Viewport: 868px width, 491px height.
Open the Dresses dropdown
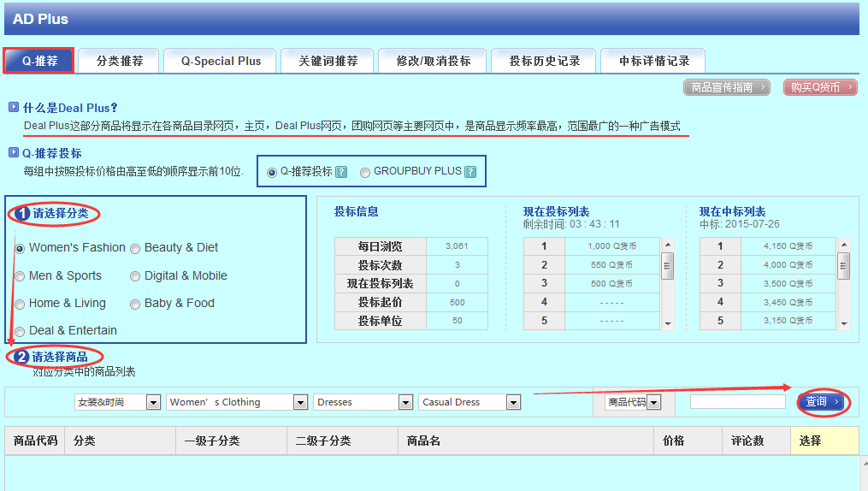pyautogui.click(x=363, y=402)
